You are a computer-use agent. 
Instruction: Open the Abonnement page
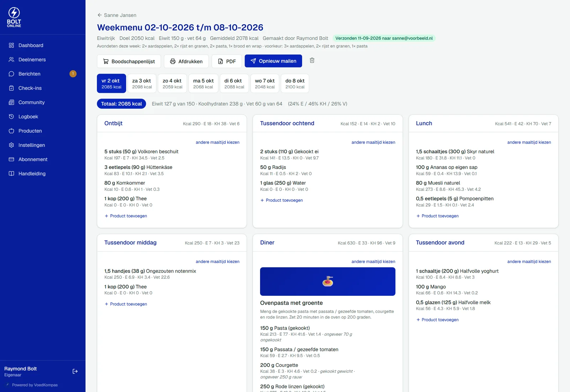pos(43,159)
